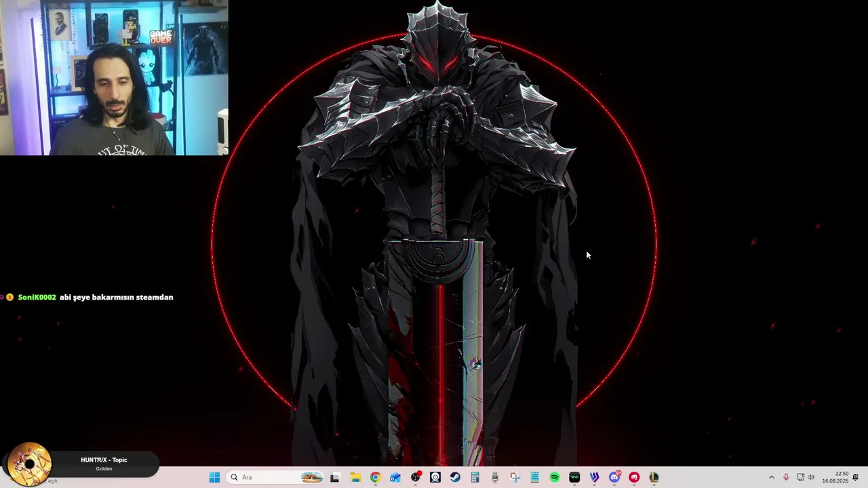Open the Snipping Tool in taskbar
Viewport: 868px width, 488px height.
pos(515,477)
